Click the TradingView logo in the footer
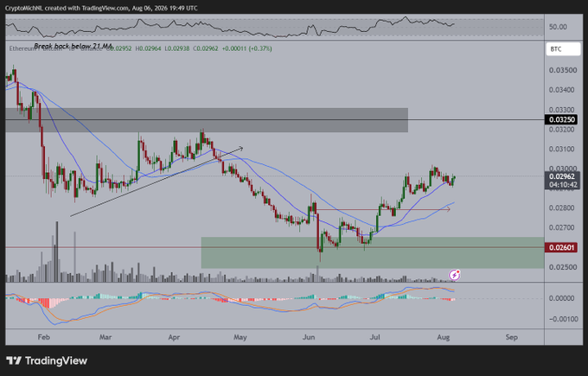Screen dimensions: 588x376 point(47,361)
